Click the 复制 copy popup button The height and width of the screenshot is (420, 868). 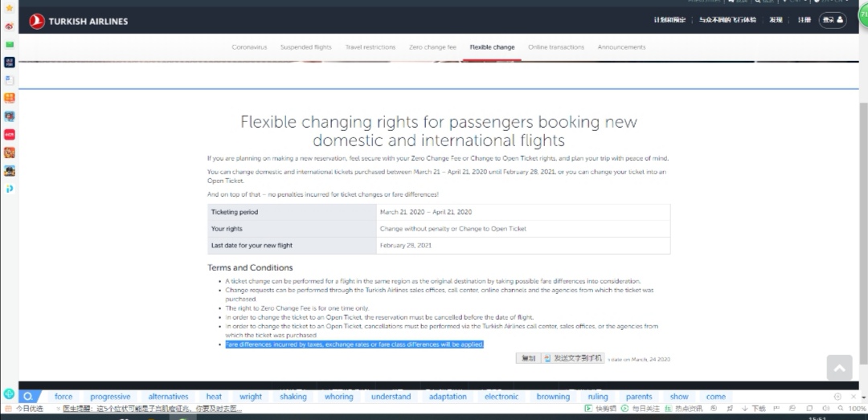pyautogui.click(x=528, y=358)
